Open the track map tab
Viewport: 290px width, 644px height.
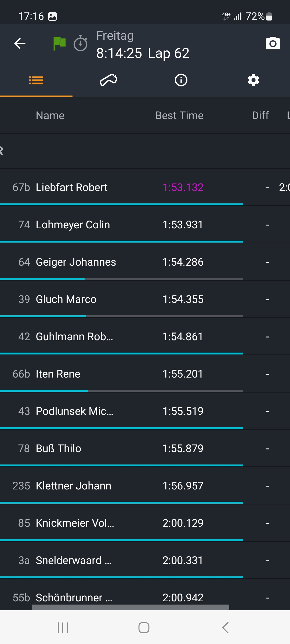[108, 80]
